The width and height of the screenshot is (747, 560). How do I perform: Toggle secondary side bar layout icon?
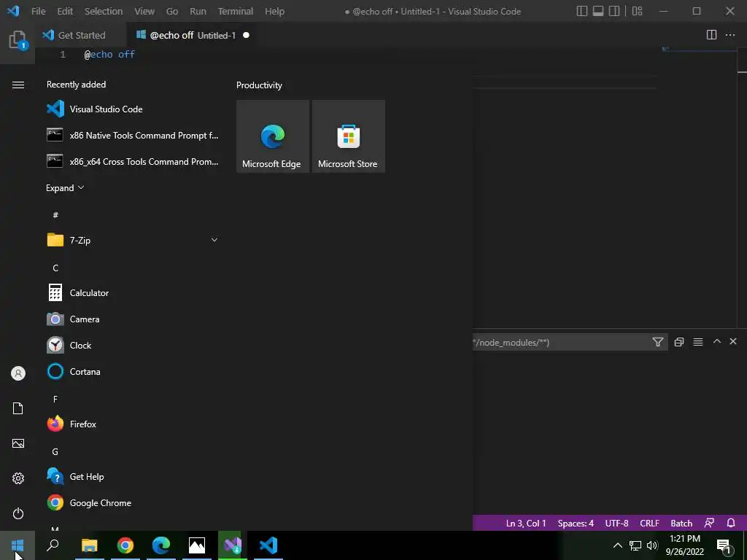(x=614, y=11)
